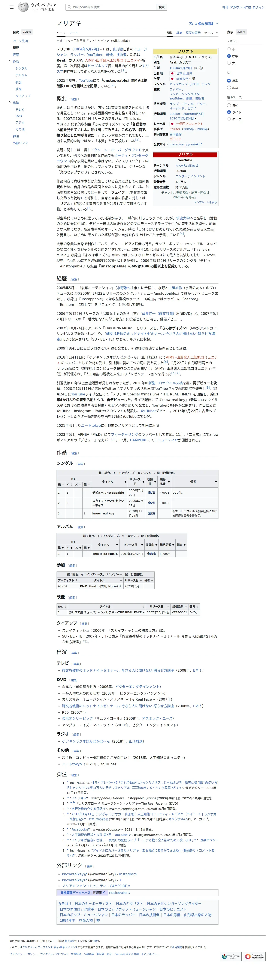Select width 標準 radio button
275x980 pixels.
click(229, 81)
